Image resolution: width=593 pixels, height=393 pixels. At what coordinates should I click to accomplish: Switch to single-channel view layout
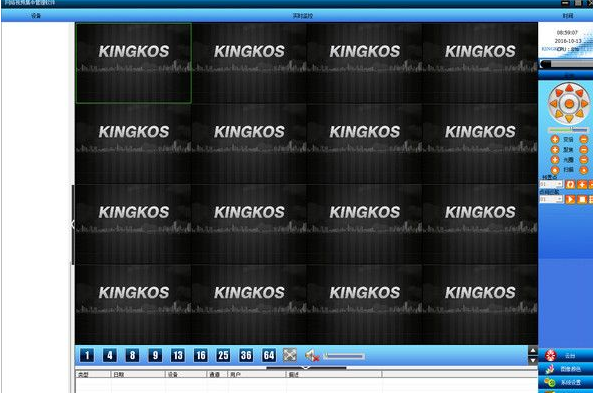point(87,355)
